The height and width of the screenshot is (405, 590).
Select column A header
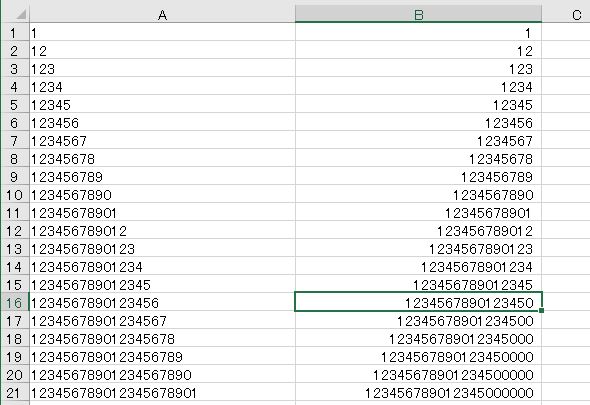(162, 14)
